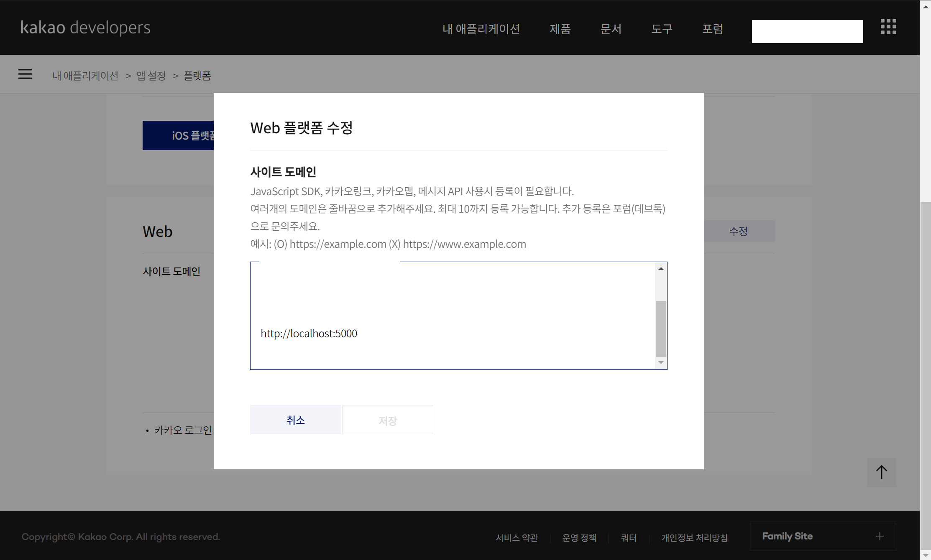Go to the 포럼 menu item
931x560 pixels.
[712, 29]
